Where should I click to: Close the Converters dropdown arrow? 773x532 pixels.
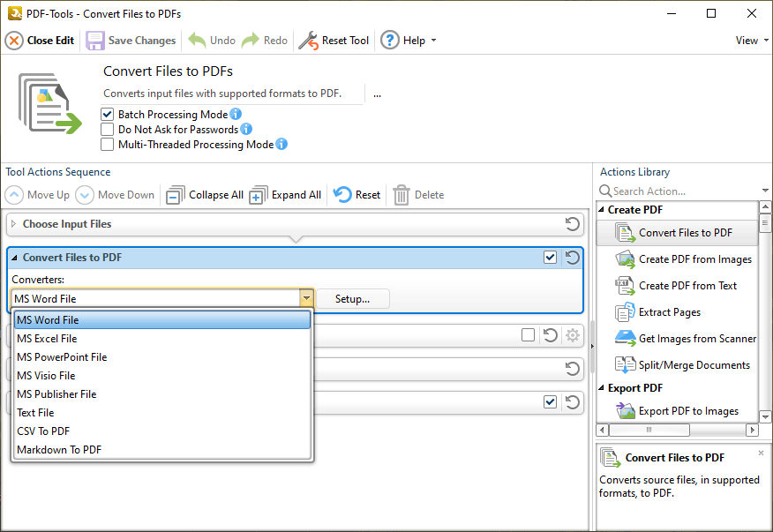click(306, 299)
